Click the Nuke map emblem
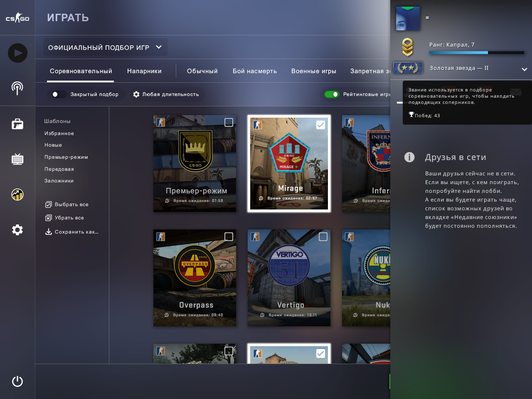Viewport: 532px width, 399px height. (377, 265)
